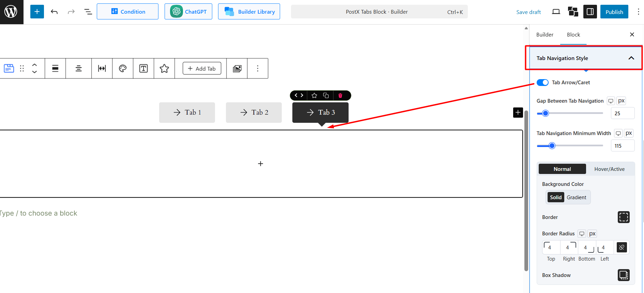Open the Box Shadow settings

click(624, 275)
